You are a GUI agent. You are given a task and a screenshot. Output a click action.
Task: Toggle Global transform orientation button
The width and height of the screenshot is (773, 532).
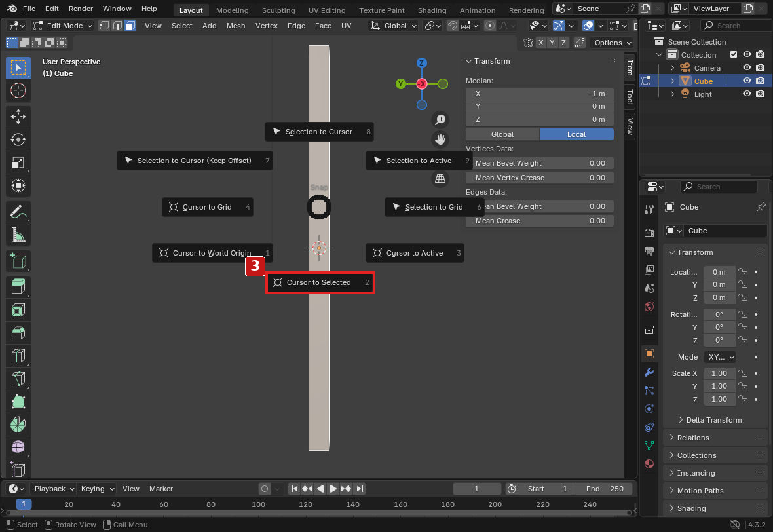[502, 134]
